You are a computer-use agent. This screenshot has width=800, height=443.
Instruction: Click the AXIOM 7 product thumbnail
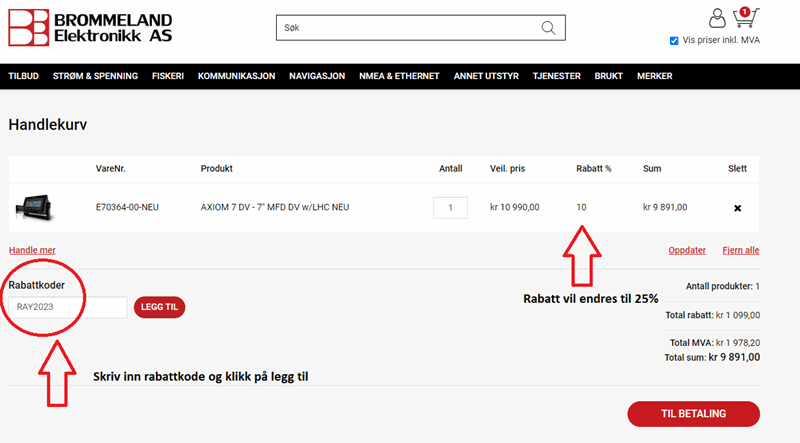pyautogui.click(x=40, y=208)
